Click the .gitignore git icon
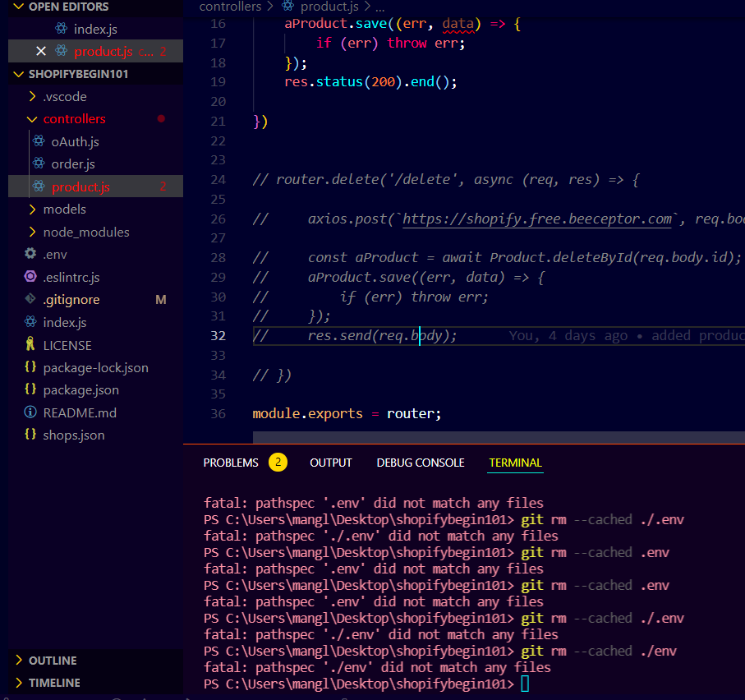This screenshot has width=745, height=700. (x=30, y=299)
